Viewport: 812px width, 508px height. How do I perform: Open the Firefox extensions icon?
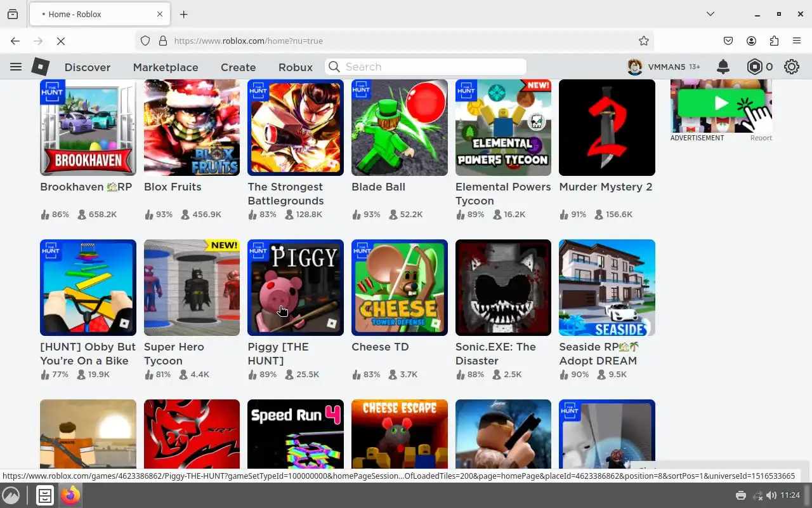click(x=774, y=41)
